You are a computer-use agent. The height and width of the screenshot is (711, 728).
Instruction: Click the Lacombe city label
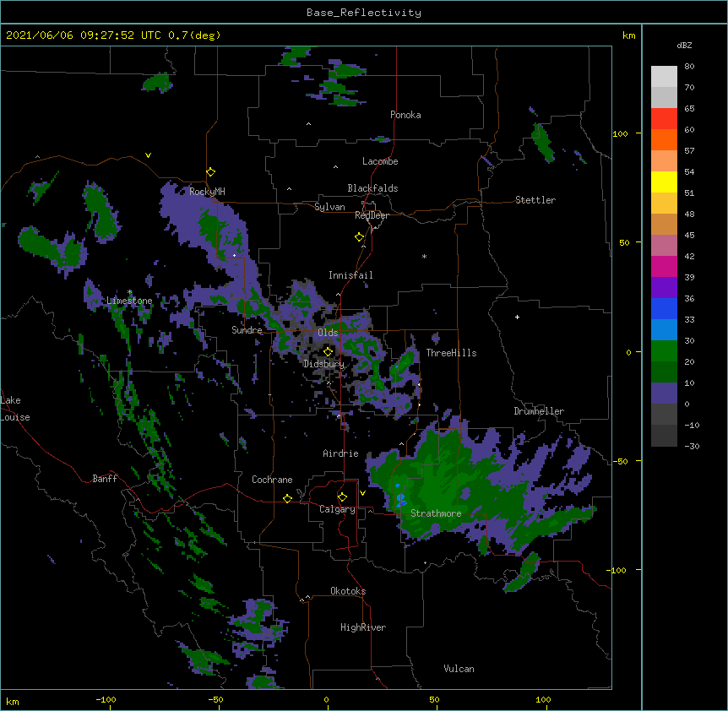tap(380, 161)
